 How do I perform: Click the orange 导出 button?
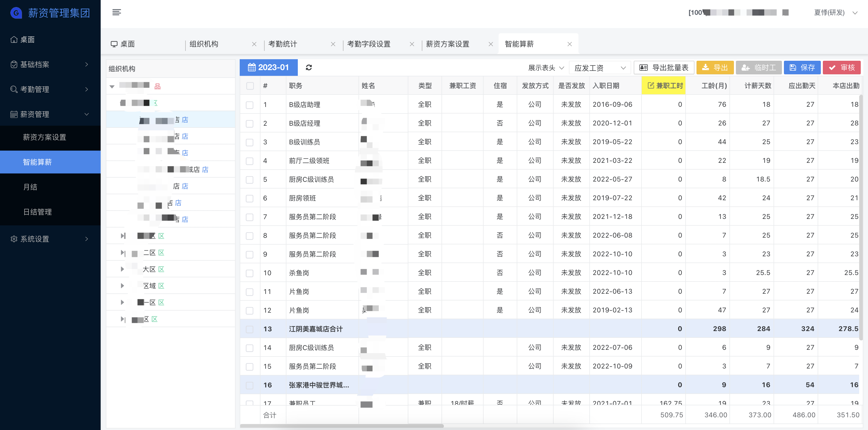click(715, 68)
